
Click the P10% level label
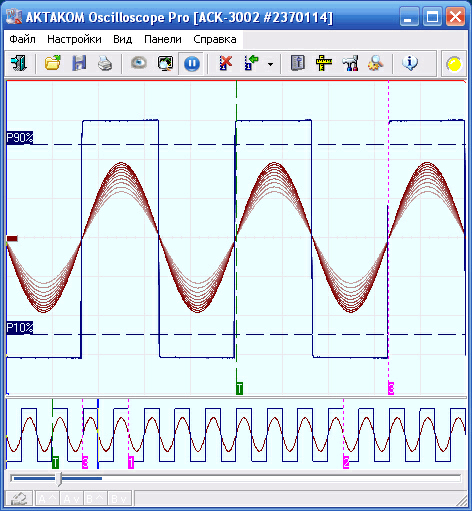(20, 328)
